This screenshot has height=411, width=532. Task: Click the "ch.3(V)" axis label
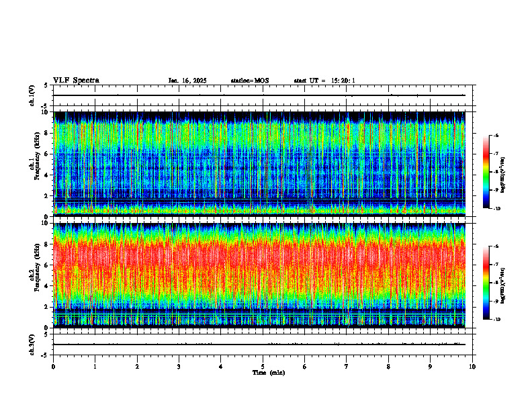[32, 345]
